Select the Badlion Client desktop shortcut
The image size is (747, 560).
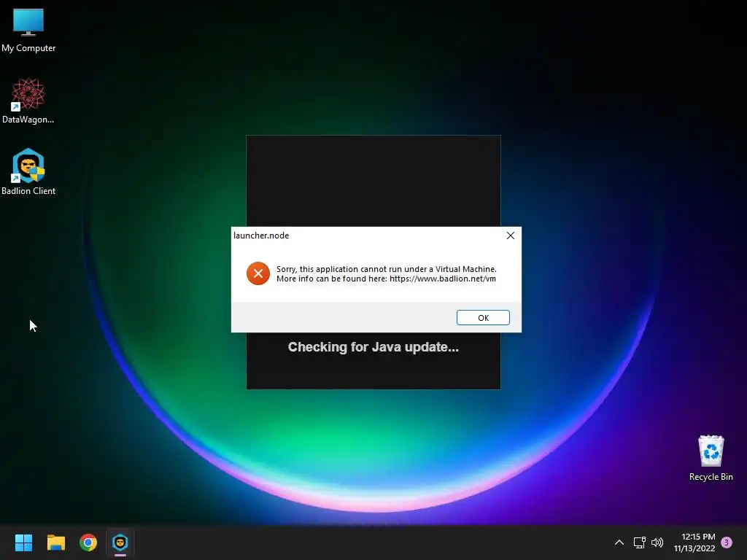(x=28, y=172)
